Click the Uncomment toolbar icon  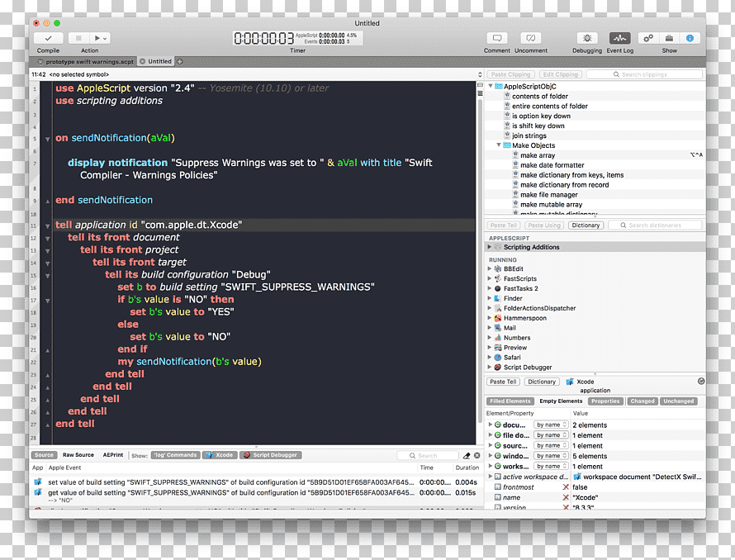coord(531,38)
